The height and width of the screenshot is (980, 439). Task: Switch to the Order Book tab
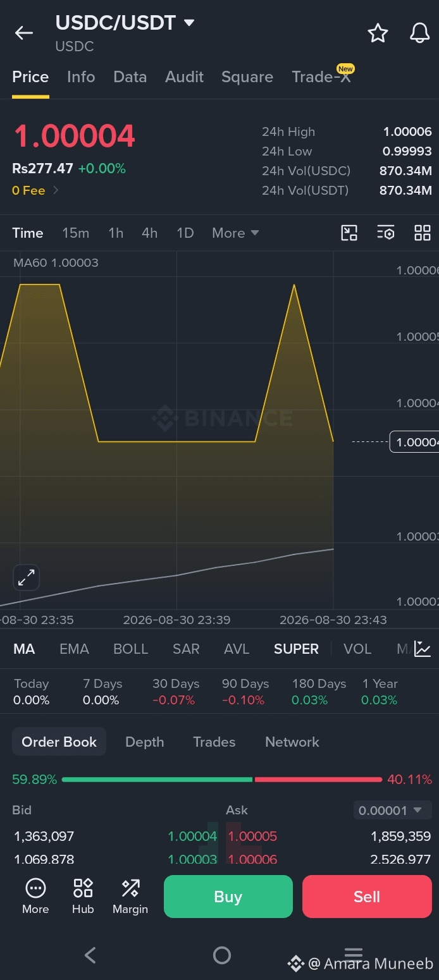59,742
